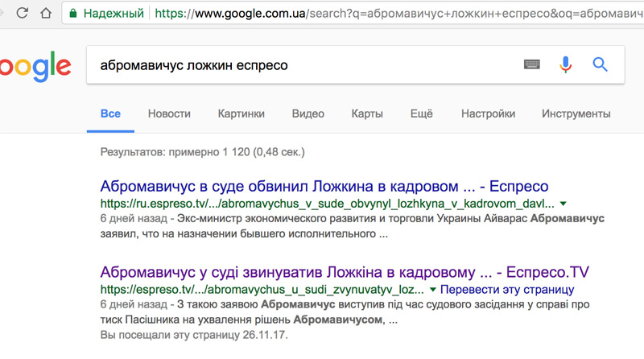Click Перевести эту страницу link

coord(506,288)
